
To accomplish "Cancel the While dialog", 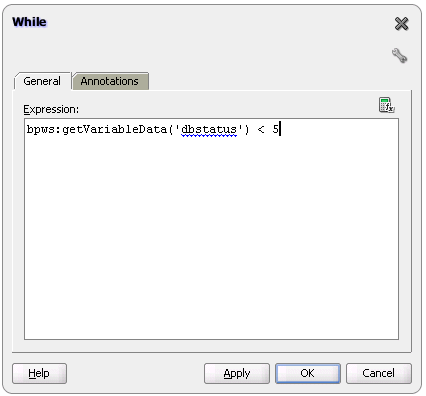I will [379, 373].
